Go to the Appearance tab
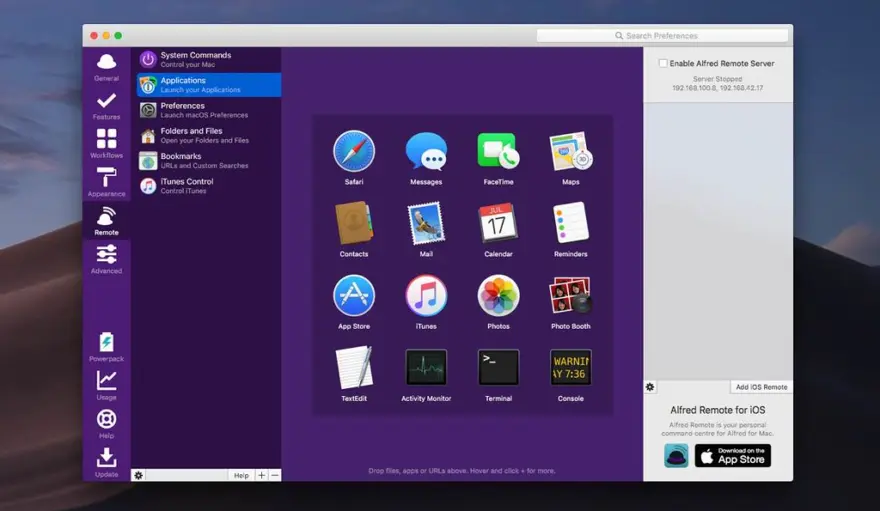 pos(106,182)
